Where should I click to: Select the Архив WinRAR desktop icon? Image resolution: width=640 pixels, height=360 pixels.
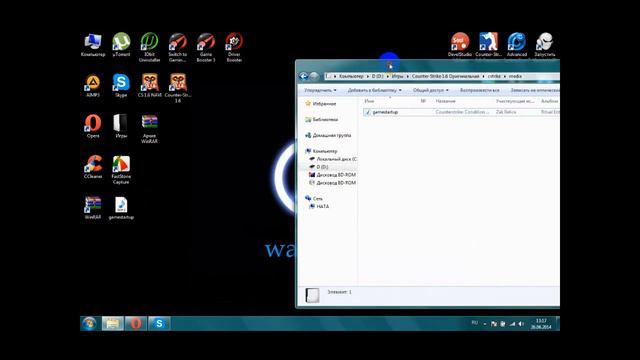pos(149,129)
